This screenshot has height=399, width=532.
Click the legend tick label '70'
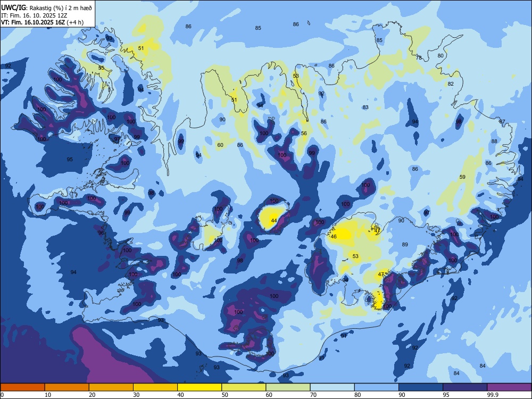tap(313, 395)
